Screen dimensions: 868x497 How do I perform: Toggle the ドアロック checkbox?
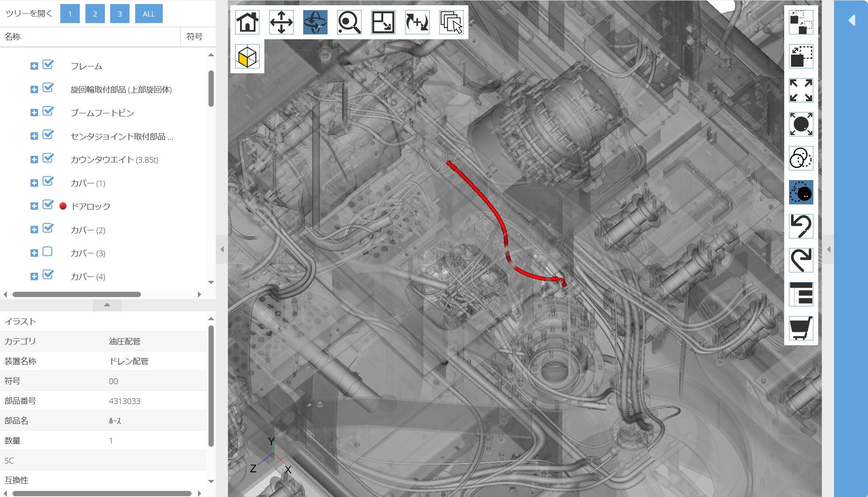pyautogui.click(x=48, y=205)
